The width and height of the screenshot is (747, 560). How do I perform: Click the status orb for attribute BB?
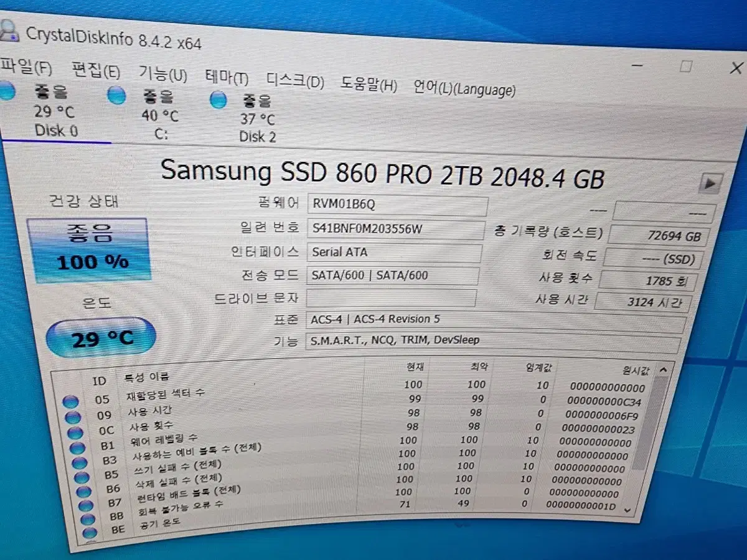coord(89,520)
